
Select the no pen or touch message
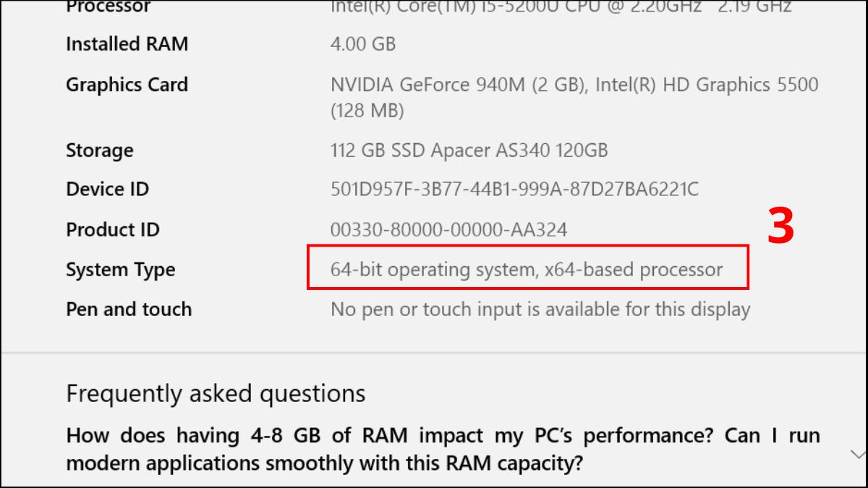tap(540, 309)
